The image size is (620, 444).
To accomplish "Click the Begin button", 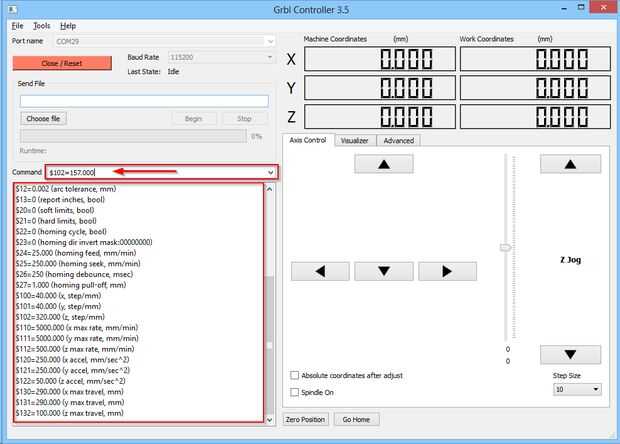I will pos(194,119).
